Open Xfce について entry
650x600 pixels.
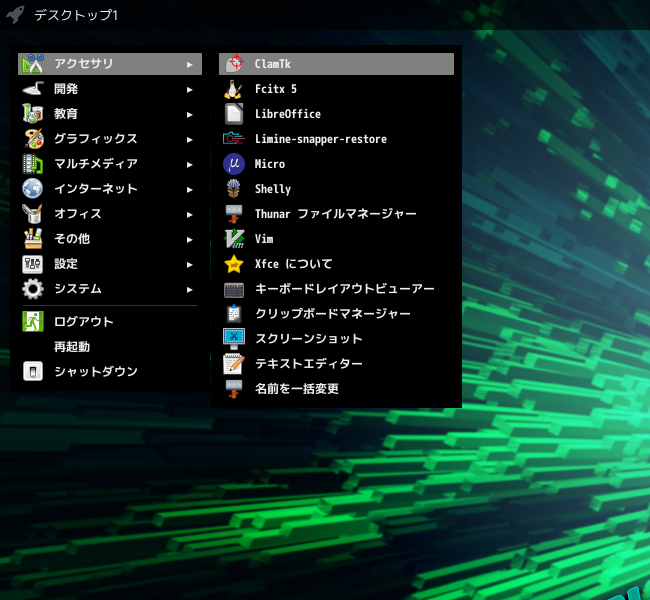[336, 264]
